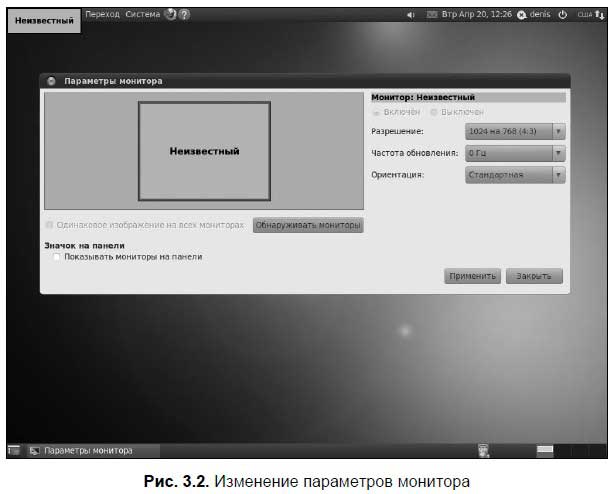Toggle 'Одинаковое изображение на всех мониторах' checkbox
This screenshot has width=616, height=494.
pyautogui.click(x=50, y=225)
